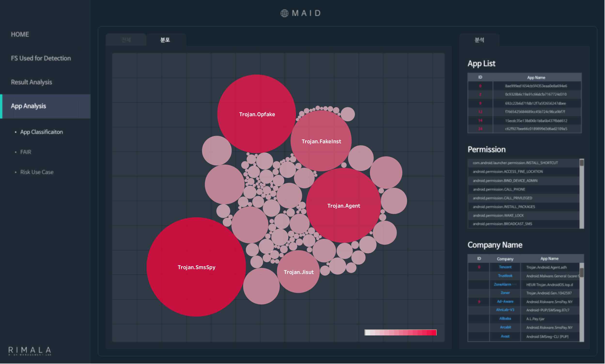Open App Classificaiton submenu item
Screen dimensions: 605x364
point(41,132)
